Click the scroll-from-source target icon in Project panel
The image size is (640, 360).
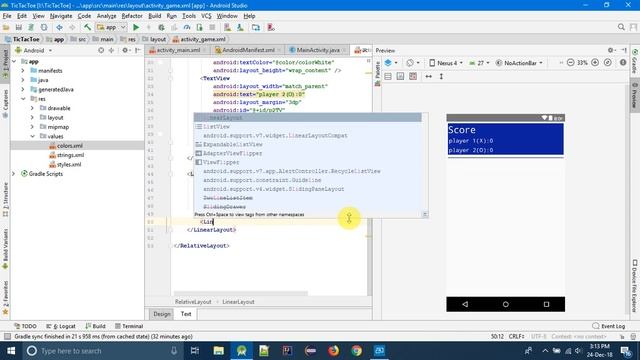click(x=101, y=50)
